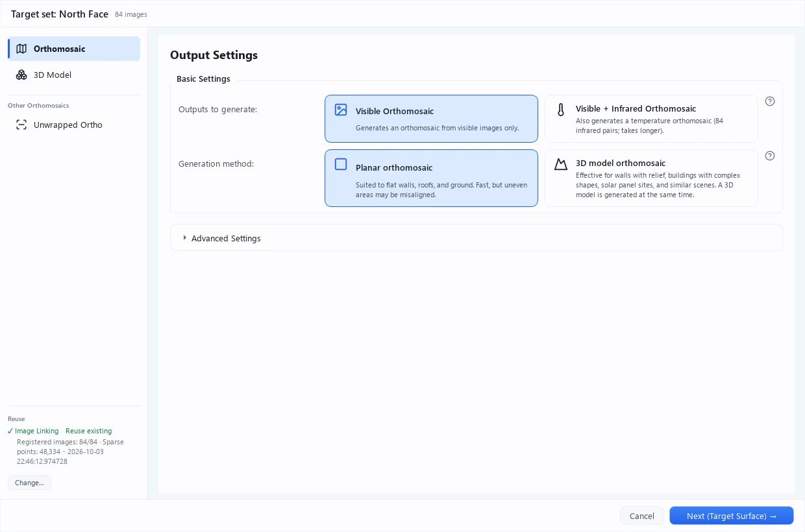Click the Orthomosaic map icon in sidebar
This screenshot has height=532, width=805.
click(21, 49)
